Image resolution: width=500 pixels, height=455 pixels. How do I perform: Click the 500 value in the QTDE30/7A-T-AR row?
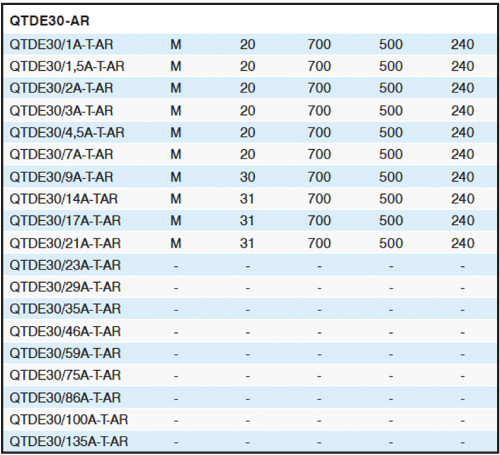coord(391,154)
